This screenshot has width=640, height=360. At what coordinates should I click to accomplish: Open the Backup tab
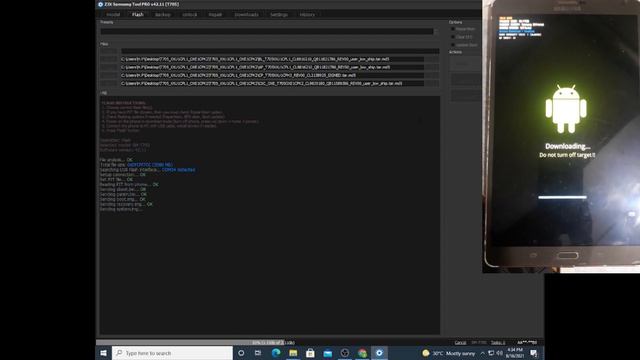tap(162, 15)
